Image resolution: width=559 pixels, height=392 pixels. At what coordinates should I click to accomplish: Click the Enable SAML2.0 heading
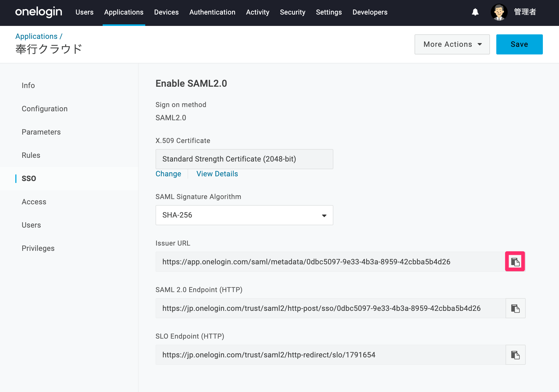191,84
